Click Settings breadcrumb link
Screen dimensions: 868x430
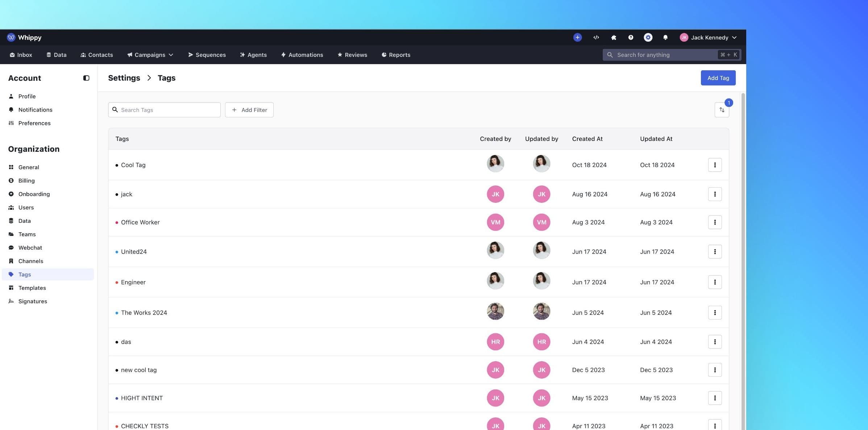coord(124,78)
